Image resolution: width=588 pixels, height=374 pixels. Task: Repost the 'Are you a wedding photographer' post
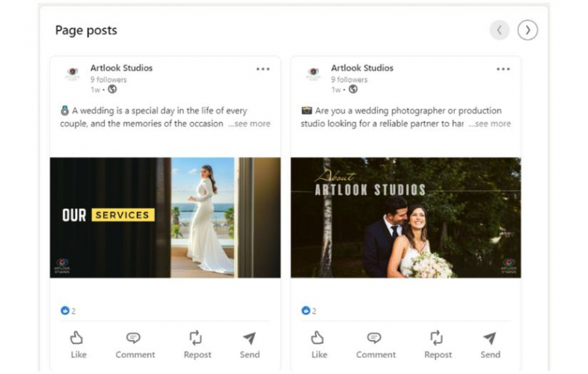(438, 345)
